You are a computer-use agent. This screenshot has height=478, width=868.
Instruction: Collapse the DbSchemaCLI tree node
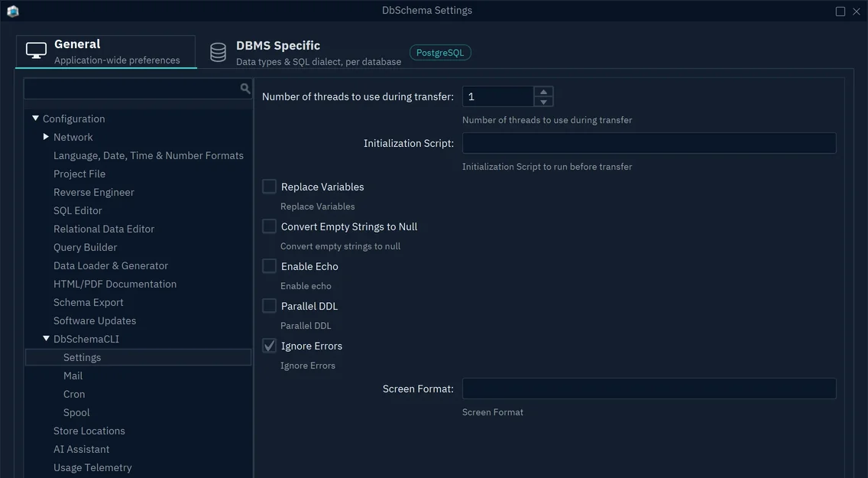pyautogui.click(x=47, y=339)
